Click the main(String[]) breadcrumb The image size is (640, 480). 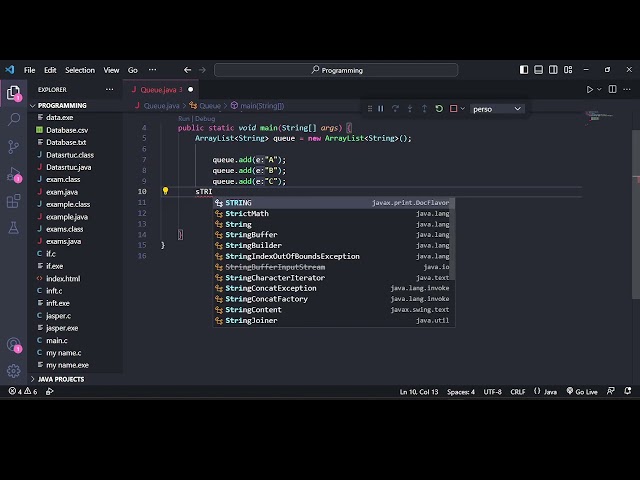pyautogui.click(x=262, y=106)
